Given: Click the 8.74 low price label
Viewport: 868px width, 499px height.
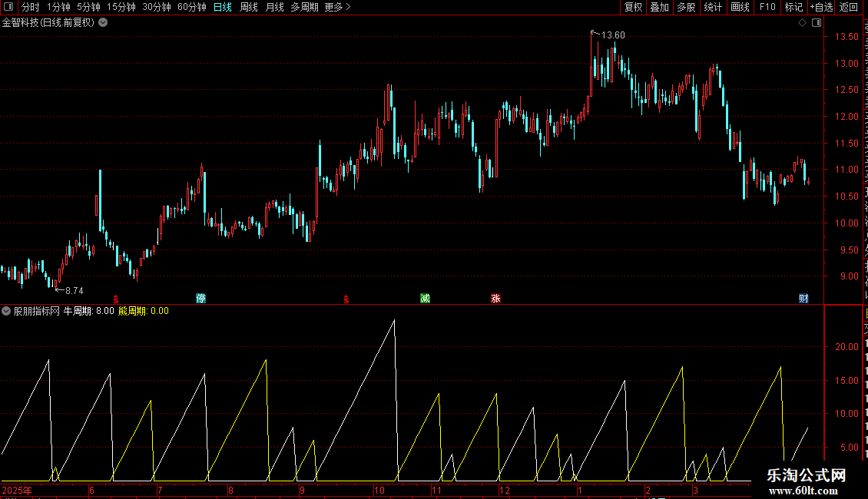Looking at the screenshot, I should tap(75, 290).
